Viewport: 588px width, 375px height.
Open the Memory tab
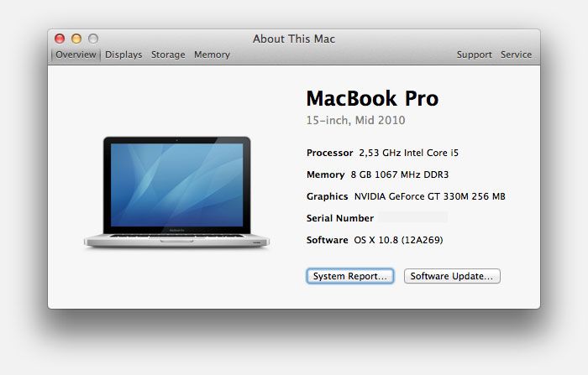pos(212,55)
